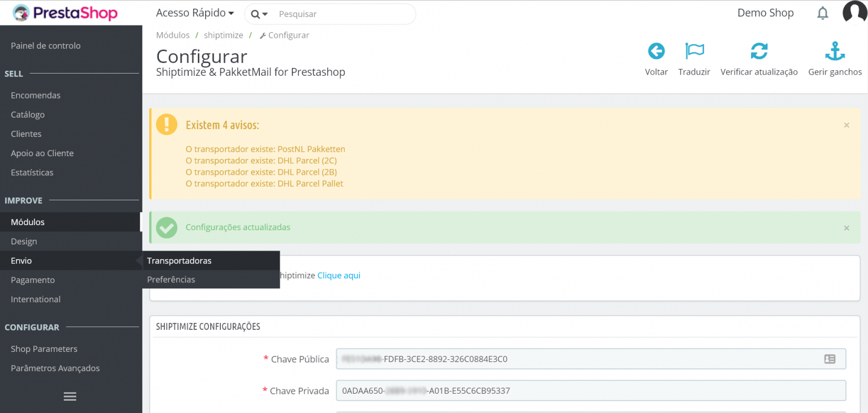Dismiss the Configurações actualizadas alert

(x=847, y=228)
